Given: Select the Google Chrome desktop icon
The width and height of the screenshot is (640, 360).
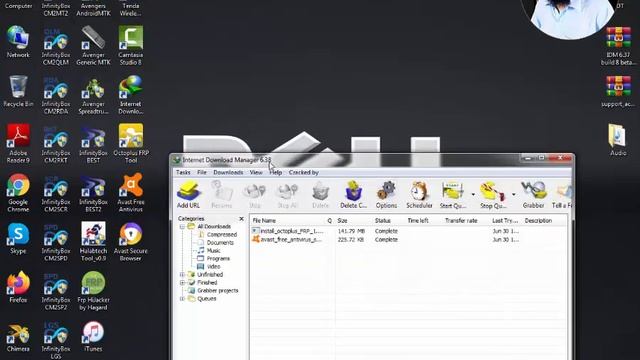Looking at the screenshot, I should coord(18,193).
